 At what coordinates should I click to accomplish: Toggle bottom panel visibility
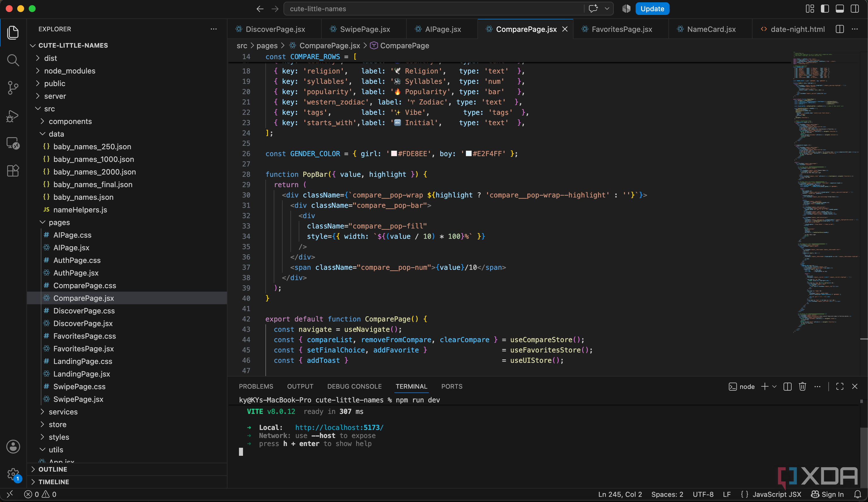840,9
